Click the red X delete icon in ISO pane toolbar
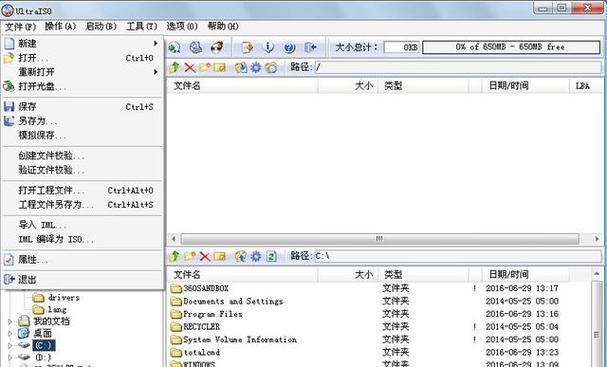 tap(189, 67)
